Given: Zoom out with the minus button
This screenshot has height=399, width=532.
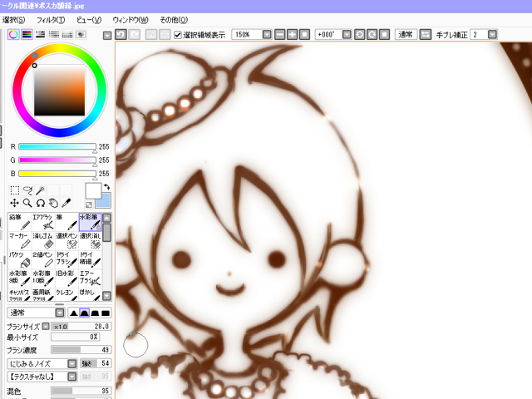Looking at the screenshot, I should point(279,34).
